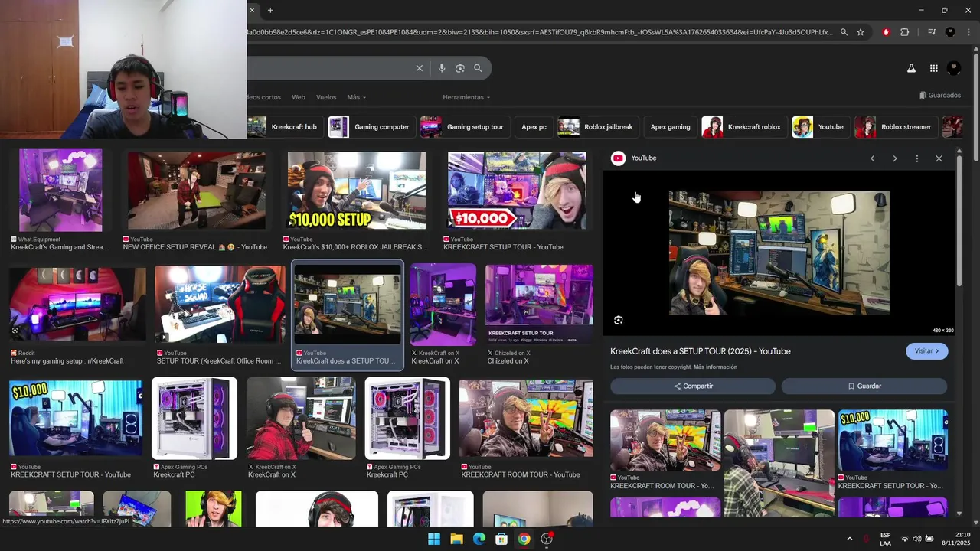Select the Kreekcraft roblox chip
Screen dimensions: 980x551
[743, 127]
